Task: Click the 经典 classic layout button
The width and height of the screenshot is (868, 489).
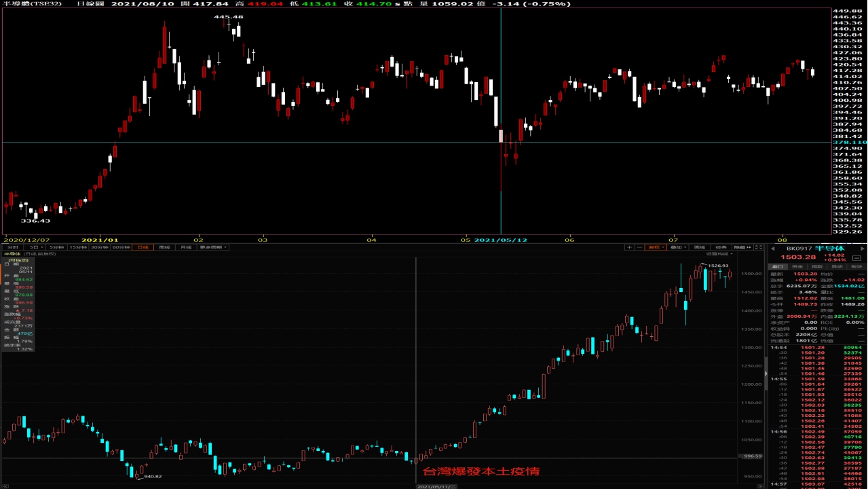Action: tap(721, 247)
